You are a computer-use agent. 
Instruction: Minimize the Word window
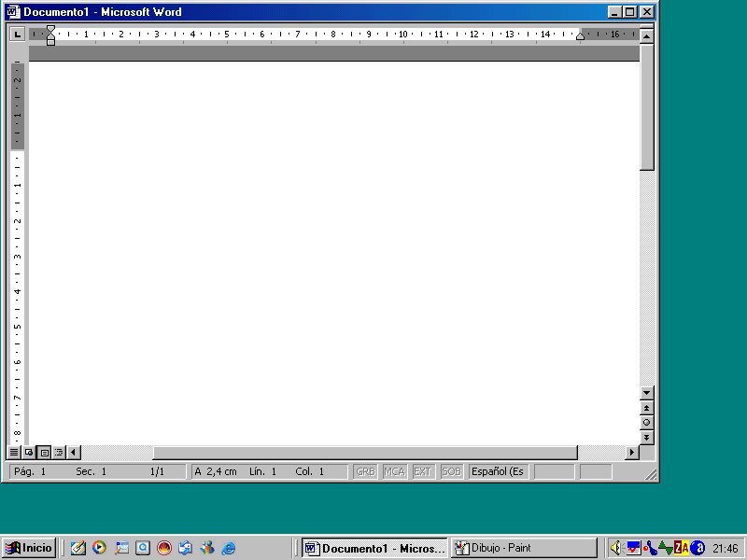614,12
